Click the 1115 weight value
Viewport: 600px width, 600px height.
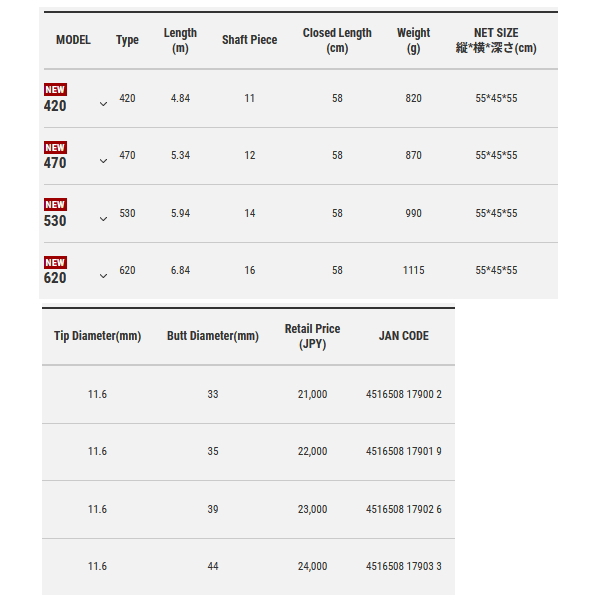(413, 270)
